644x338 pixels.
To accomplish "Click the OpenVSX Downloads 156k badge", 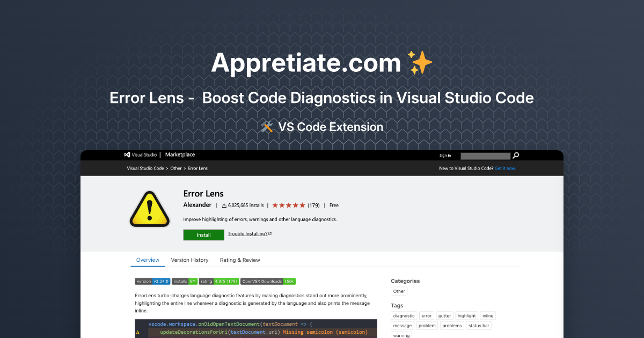I will click(x=268, y=281).
